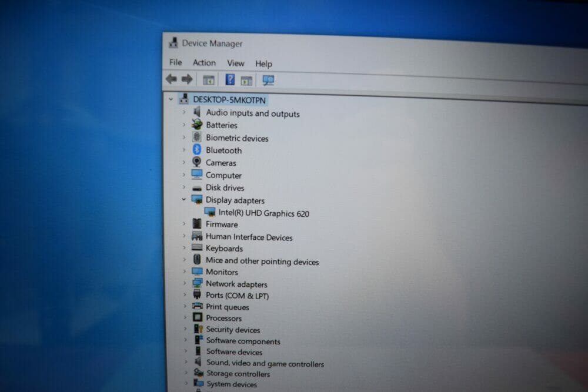Expand the Monitors category

coord(185,271)
